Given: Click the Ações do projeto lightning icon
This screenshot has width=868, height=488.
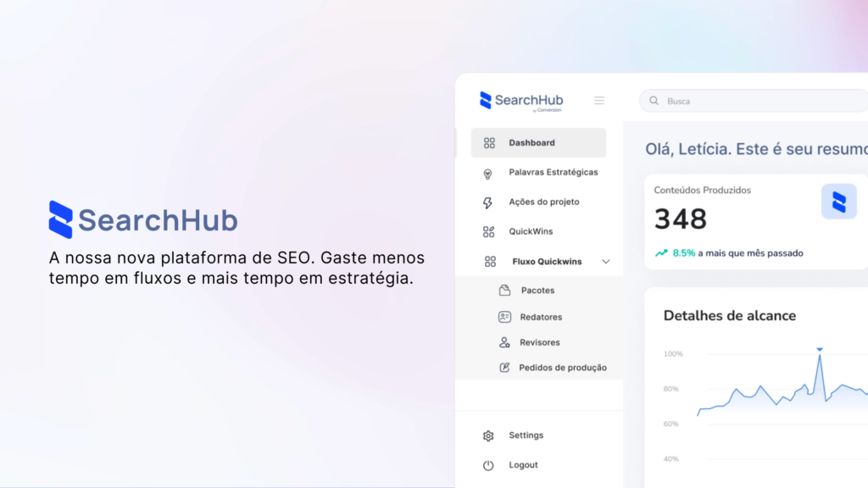Looking at the screenshot, I should click(x=489, y=202).
